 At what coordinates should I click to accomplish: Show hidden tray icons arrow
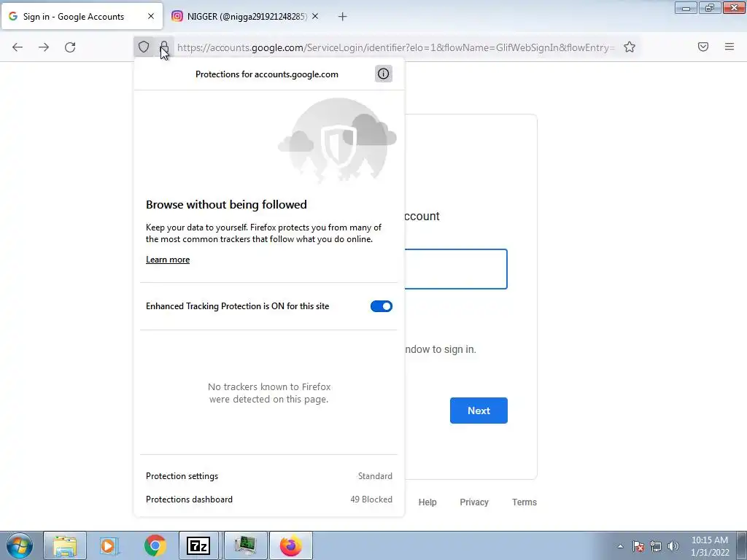pos(620,546)
